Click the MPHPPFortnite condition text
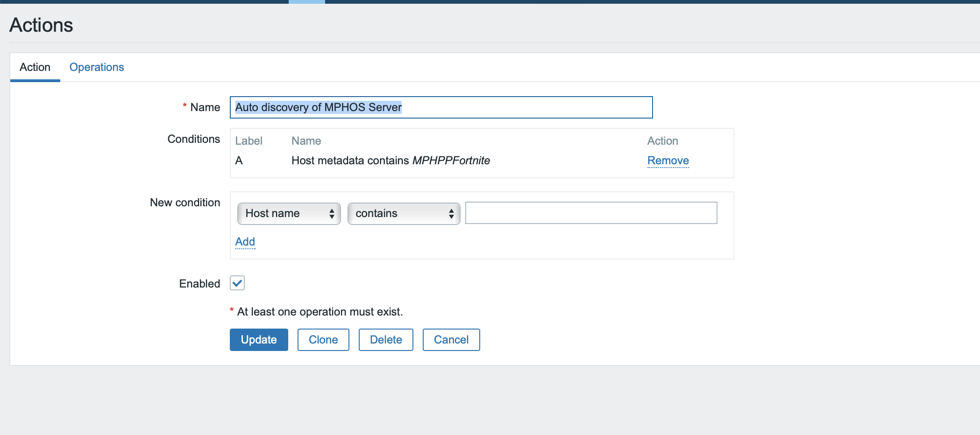Screen dimensions: 980x435 point(451,161)
